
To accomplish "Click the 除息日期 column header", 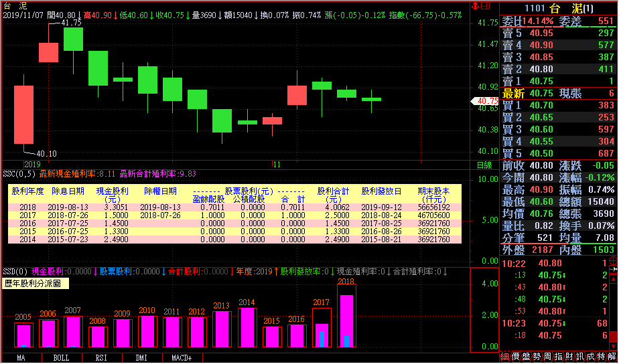I will [68, 191].
